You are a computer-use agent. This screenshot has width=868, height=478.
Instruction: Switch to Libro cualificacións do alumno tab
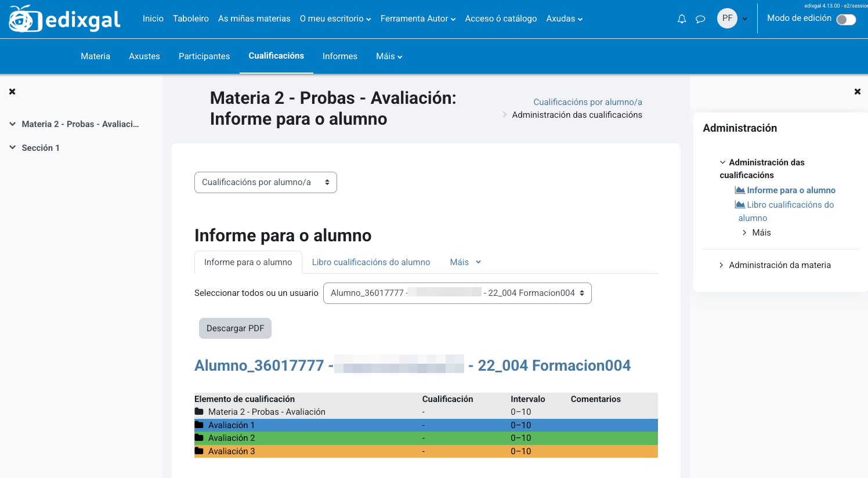pos(371,262)
